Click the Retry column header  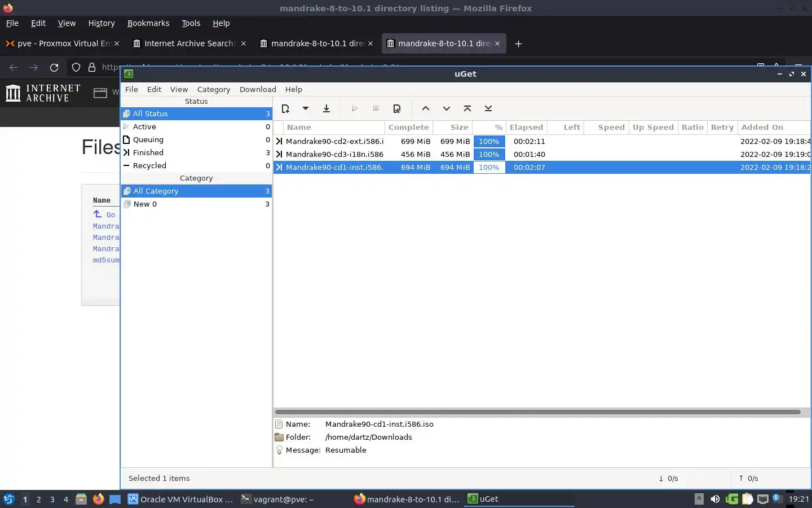(x=722, y=127)
